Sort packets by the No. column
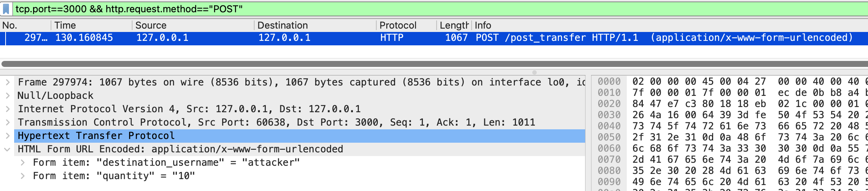The width and height of the screenshot is (868, 191). (22, 25)
